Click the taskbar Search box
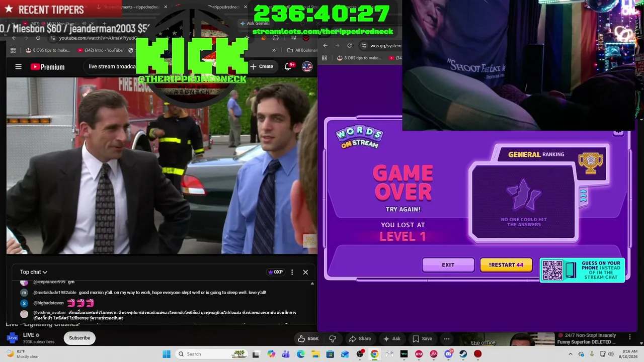This screenshot has width=644, height=362. pyautogui.click(x=212, y=354)
